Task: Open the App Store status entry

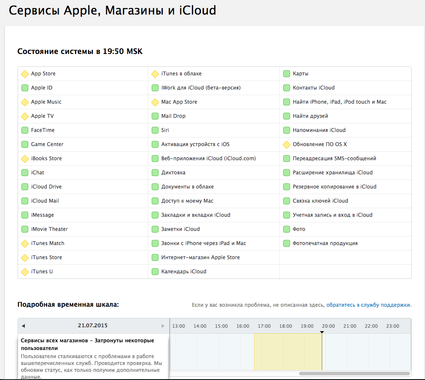Action: coord(83,74)
